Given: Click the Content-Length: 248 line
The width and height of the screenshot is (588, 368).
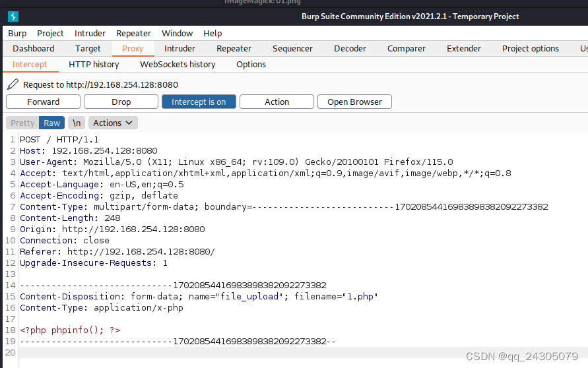Looking at the screenshot, I should point(70,218).
